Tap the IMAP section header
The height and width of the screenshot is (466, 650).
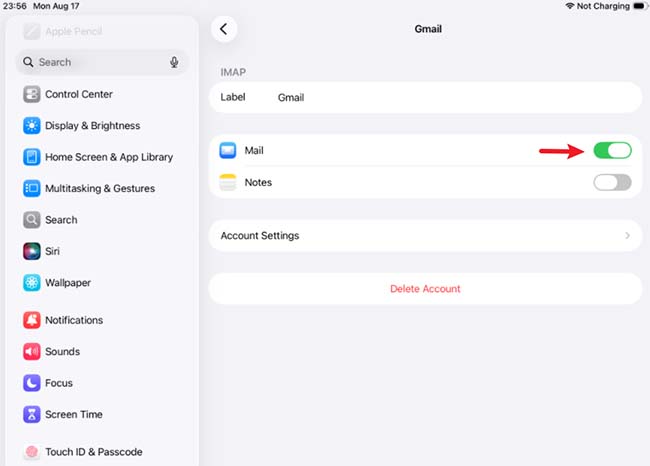[x=233, y=73]
